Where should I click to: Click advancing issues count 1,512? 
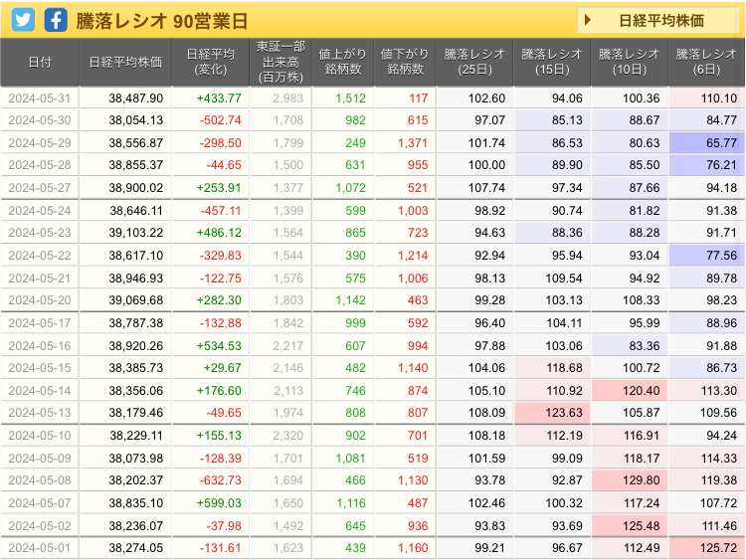pos(351,98)
